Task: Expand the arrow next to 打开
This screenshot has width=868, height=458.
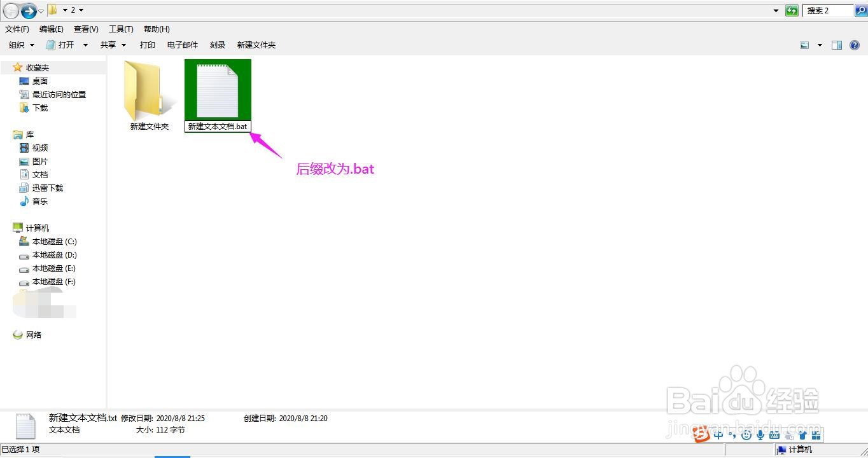Action: pos(85,45)
